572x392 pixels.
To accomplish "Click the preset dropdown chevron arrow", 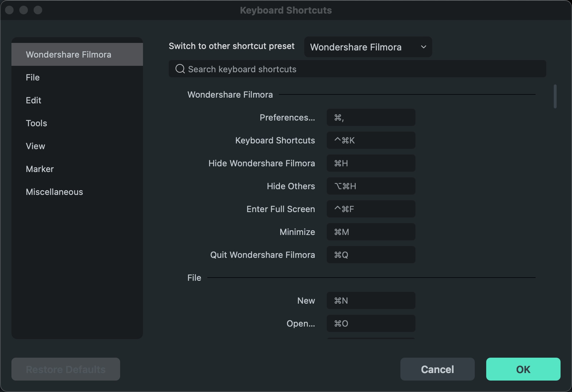I will pyautogui.click(x=424, y=47).
